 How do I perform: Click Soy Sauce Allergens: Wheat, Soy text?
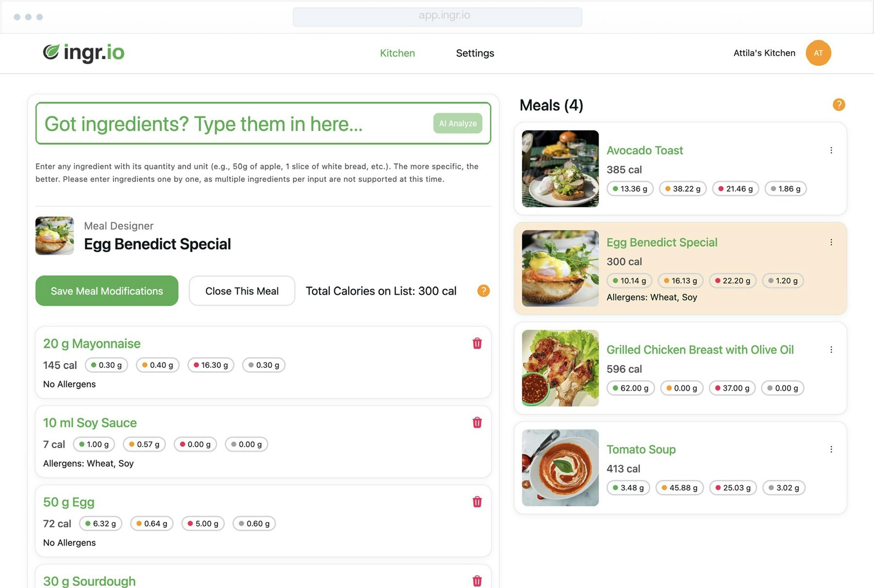click(88, 463)
